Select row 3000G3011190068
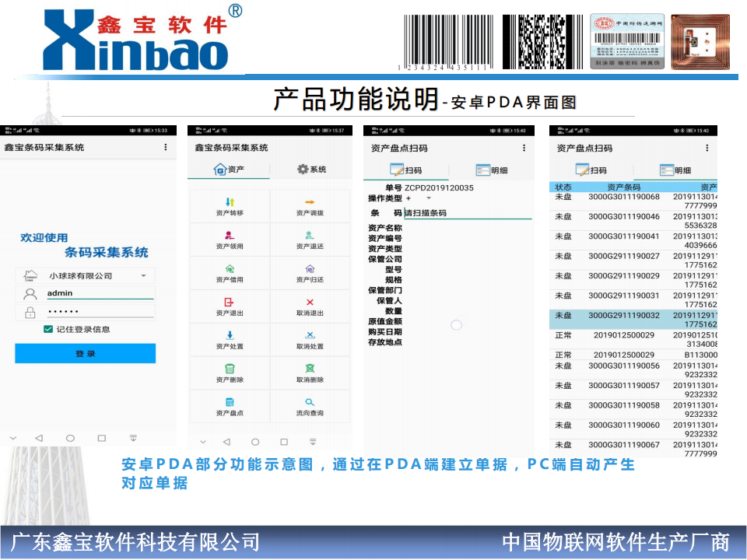The width and height of the screenshot is (747, 560). point(633,201)
